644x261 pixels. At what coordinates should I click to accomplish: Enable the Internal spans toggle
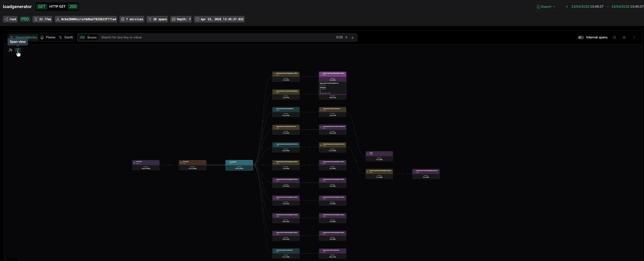[581, 37]
